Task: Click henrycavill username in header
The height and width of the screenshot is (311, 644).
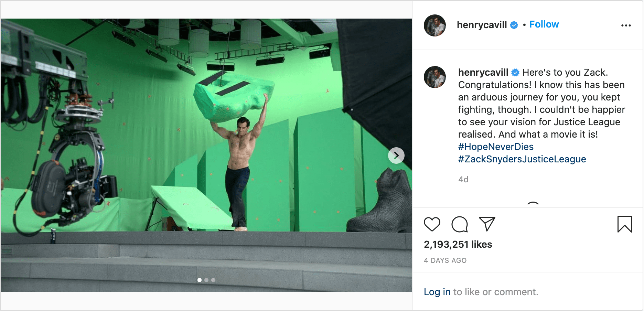Action: (482, 25)
